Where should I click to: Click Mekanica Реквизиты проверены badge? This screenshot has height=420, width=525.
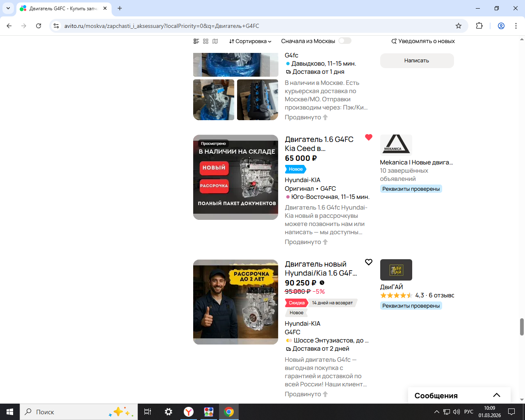tap(411, 189)
